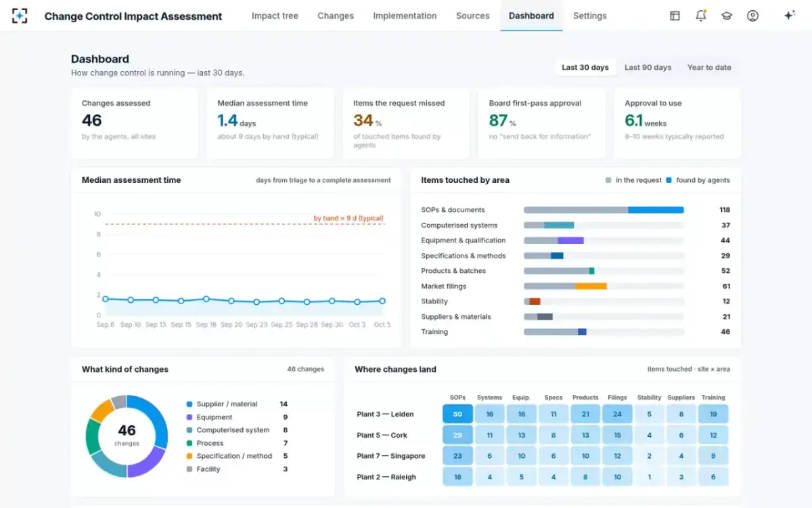The image size is (812, 508).
Task: Click the 'Computerised systems' row label
Action: pyautogui.click(x=459, y=226)
